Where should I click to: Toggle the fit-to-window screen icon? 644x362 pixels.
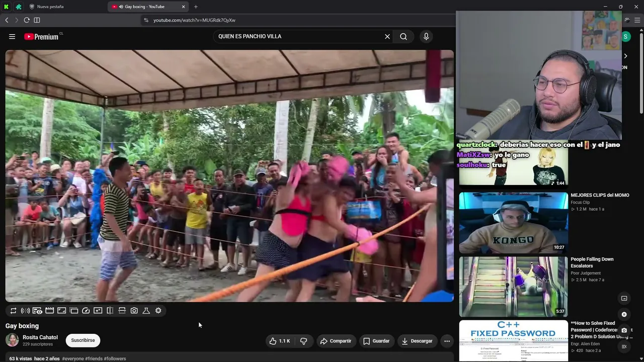coord(61,311)
